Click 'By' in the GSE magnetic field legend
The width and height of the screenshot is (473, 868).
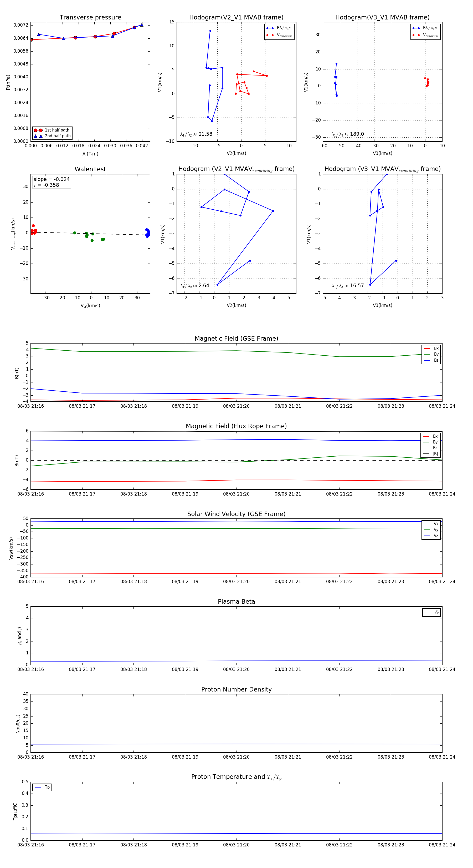point(431,355)
